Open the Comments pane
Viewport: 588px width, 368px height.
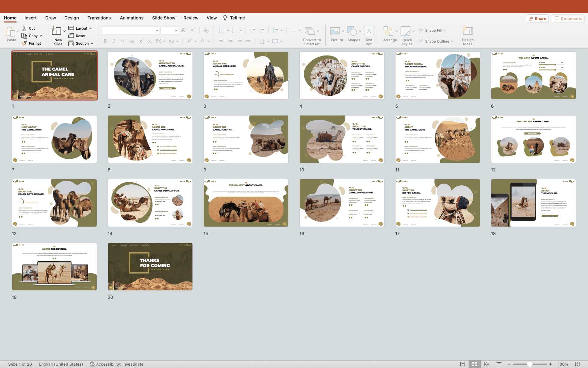[x=568, y=19]
